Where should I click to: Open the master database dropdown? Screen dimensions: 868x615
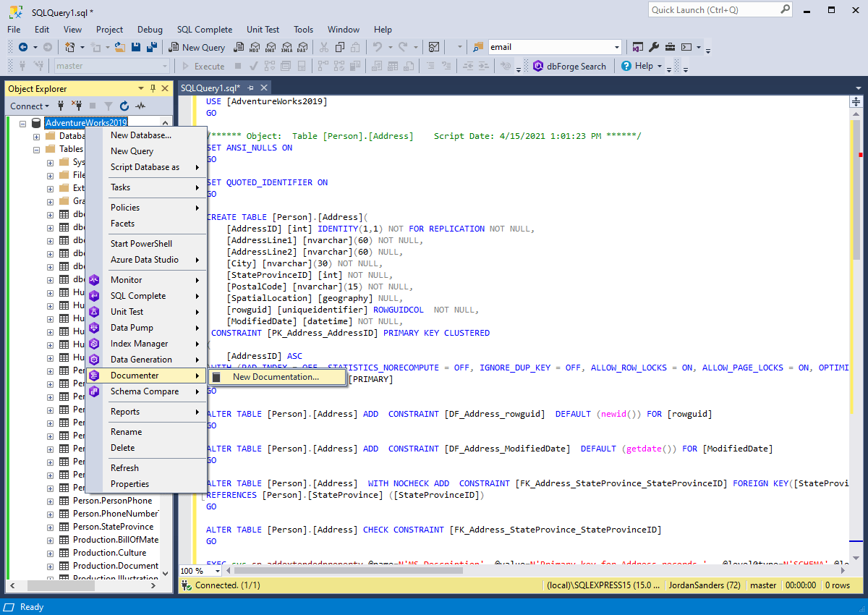165,66
